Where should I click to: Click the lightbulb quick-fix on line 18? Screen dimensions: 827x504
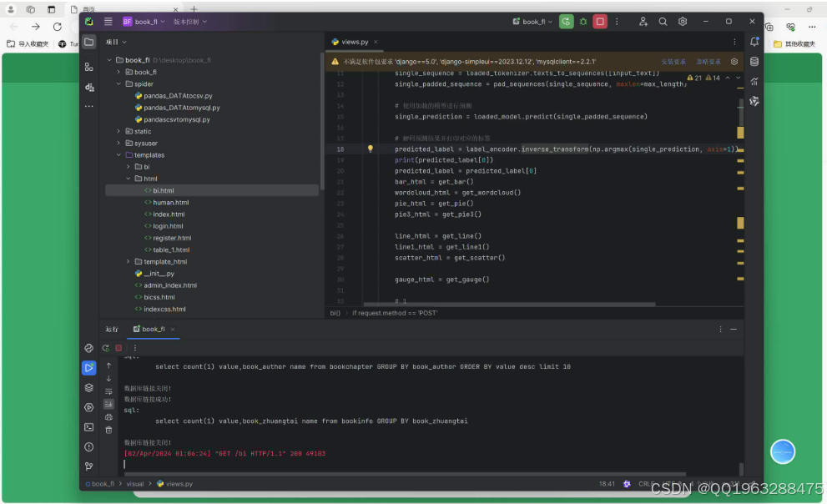coord(371,149)
